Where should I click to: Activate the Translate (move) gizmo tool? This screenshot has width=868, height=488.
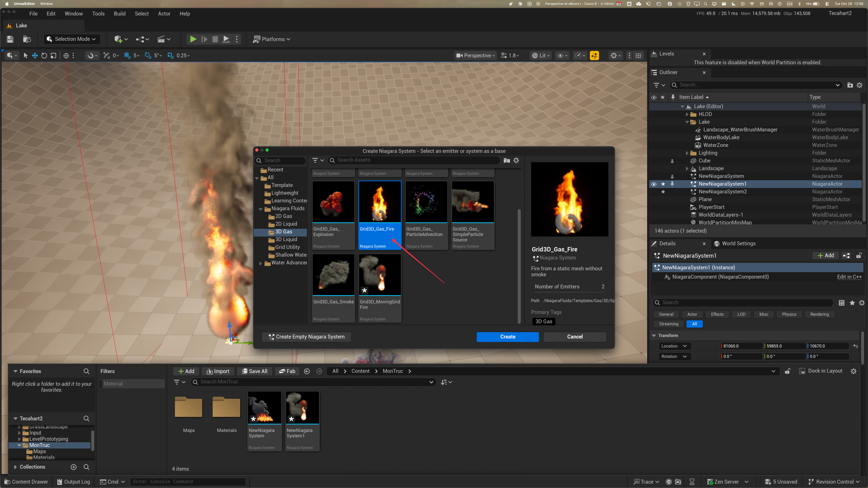pyautogui.click(x=35, y=56)
